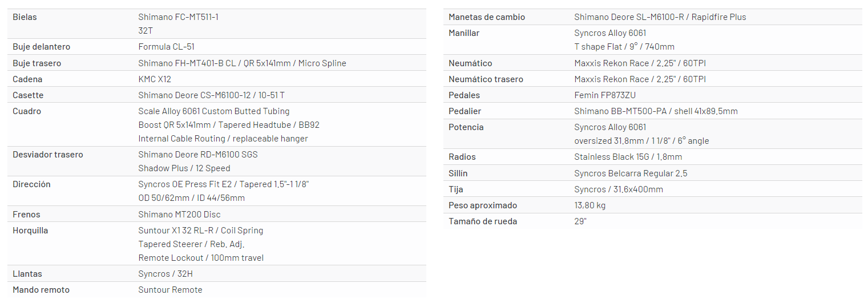Select the Syncros Belcarra Regular 2.5 saddle text
Screen dimensions: 868x307
click(631, 173)
